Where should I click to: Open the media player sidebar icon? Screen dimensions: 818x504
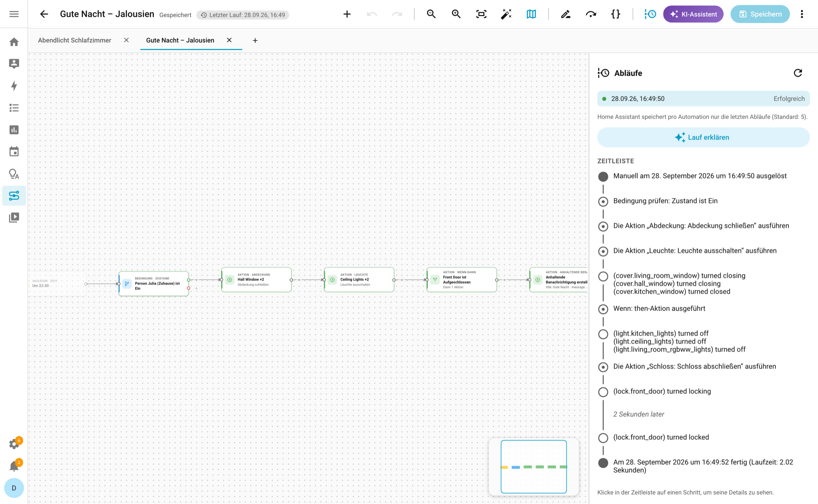tap(14, 217)
